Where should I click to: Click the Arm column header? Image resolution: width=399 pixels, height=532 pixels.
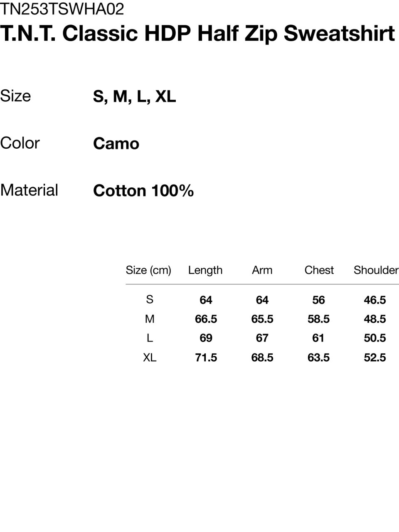[x=262, y=270]
